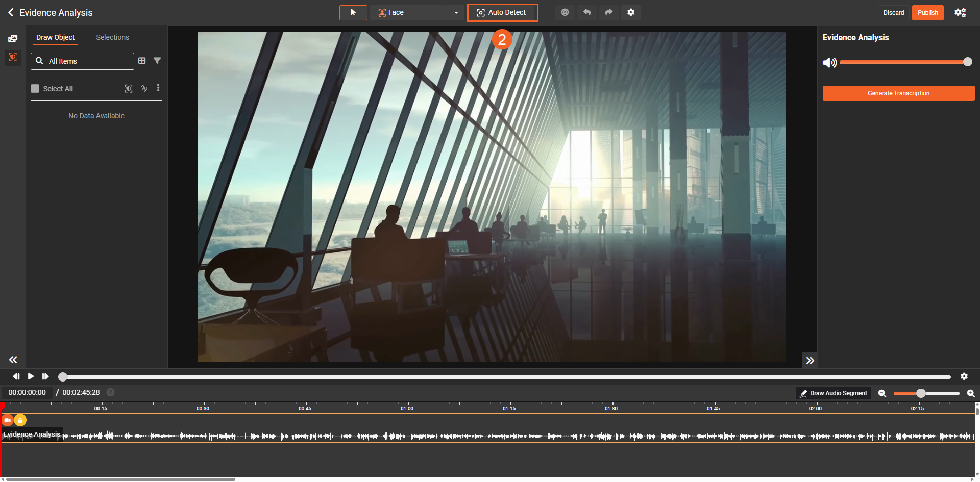The width and height of the screenshot is (980, 482).
Task: Click the volume slider handle
Action: tap(967, 62)
